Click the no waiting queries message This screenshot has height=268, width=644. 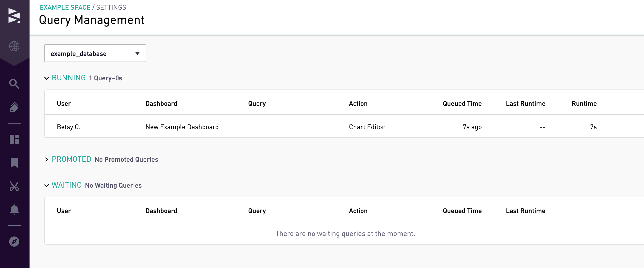coord(345,233)
